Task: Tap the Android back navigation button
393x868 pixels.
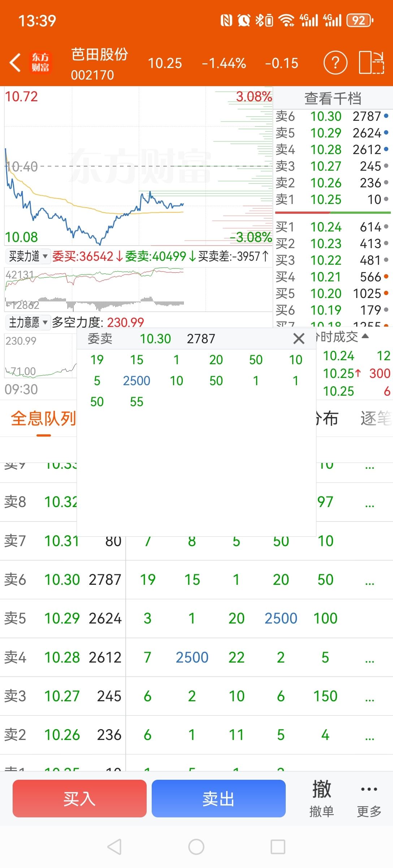Action: tap(115, 847)
